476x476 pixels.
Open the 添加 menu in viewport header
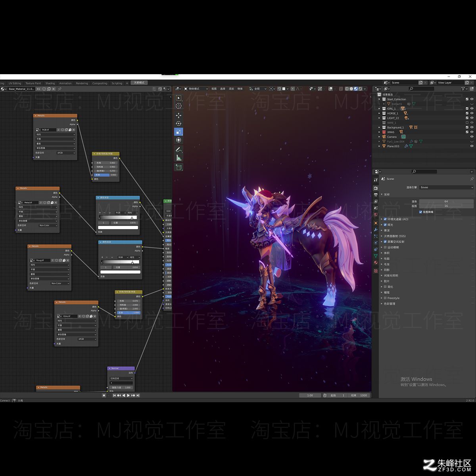click(x=231, y=89)
